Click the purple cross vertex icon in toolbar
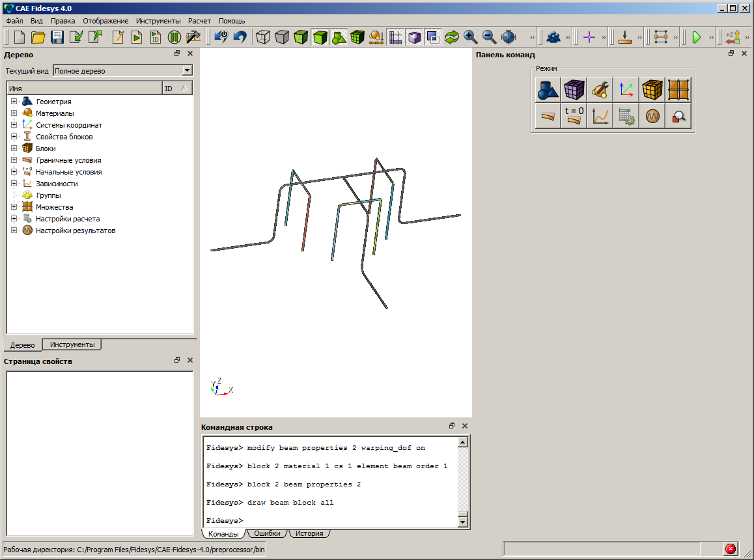Viewport: 754px width, 560px height. click(589, 37)
